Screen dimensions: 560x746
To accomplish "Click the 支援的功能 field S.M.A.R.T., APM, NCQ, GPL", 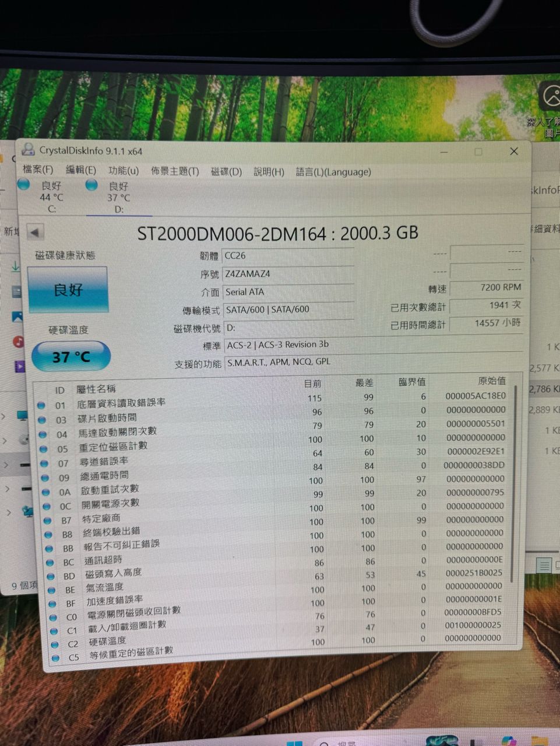I will (374, 362).
